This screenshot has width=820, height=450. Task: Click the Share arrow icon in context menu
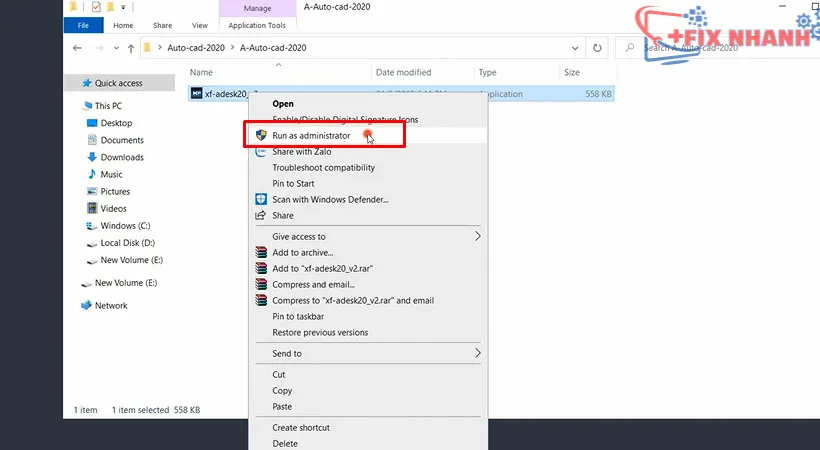260,215
